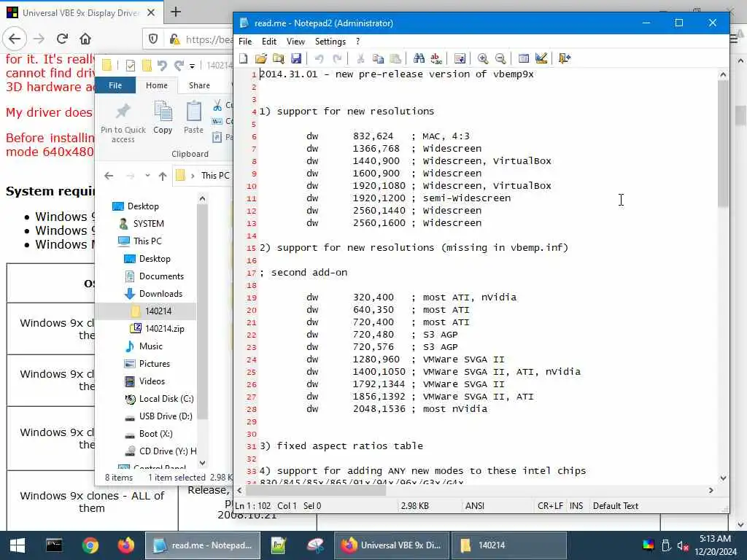Viewport: 747px width, 560px height.
Task: Zoom out with the magnifier minus icon
Action: point(500,58)
